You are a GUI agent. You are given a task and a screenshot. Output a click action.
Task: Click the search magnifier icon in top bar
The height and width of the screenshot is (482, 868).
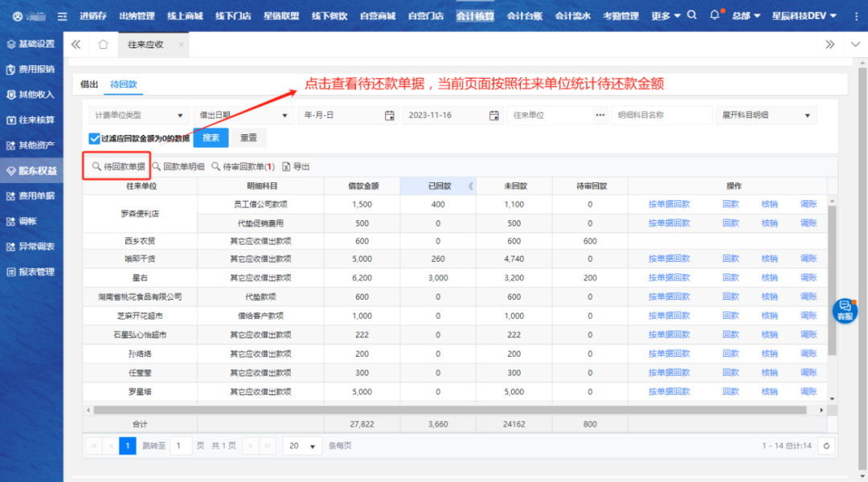pos(692,15)
